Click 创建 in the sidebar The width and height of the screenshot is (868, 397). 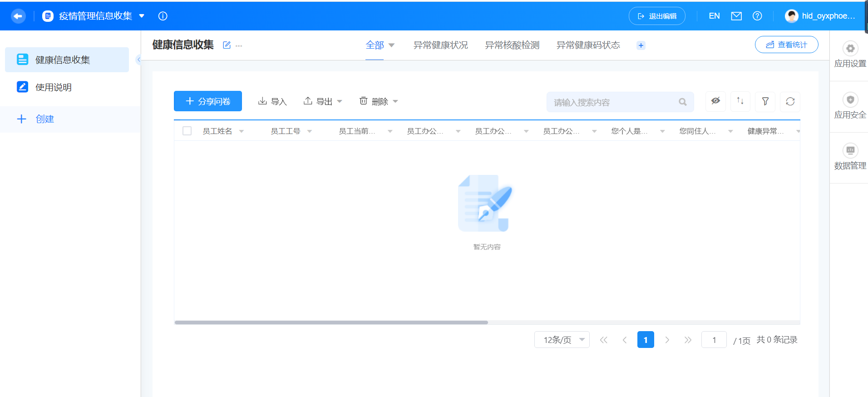pos(35,119)
